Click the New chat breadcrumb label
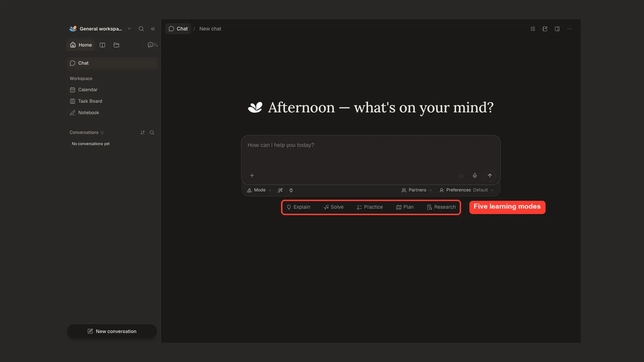The height and width of the screenshot is (362, 644). click(x=210, y=29)
